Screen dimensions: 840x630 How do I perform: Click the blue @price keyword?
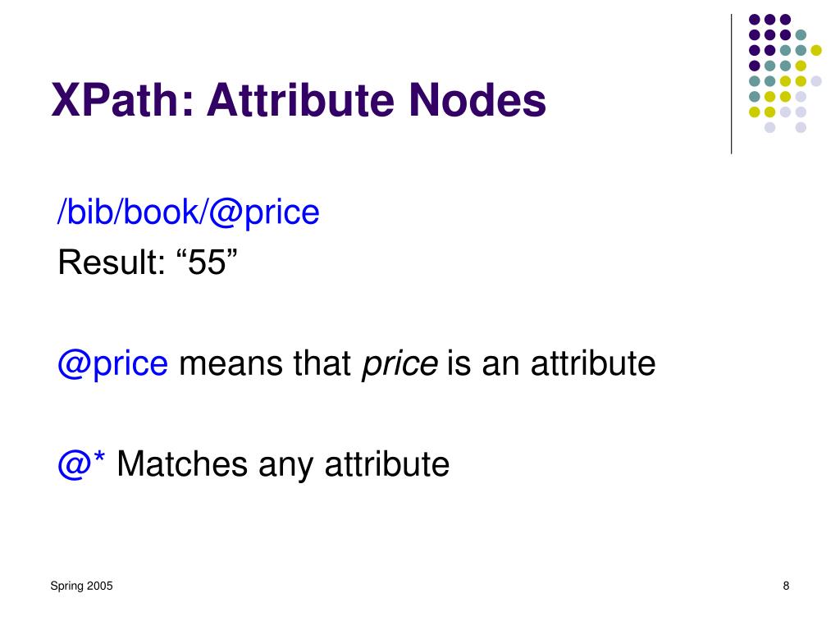(113, 363)
